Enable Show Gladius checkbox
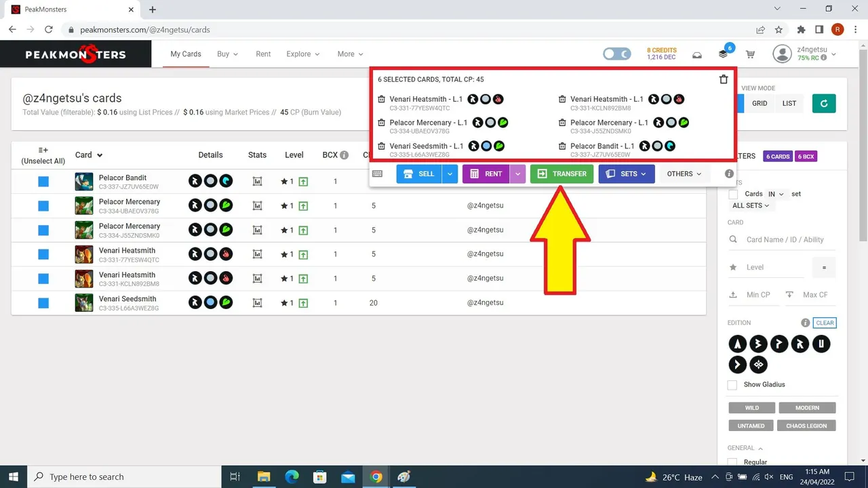Image resolution: width=868 pixels, height=488 pixels. tap(732, 385)
